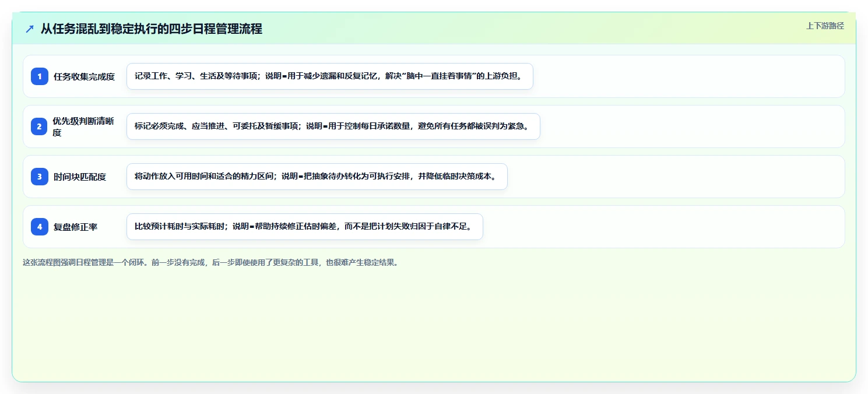
Task: Select the 上下游路径 label in the header
Action: click(x=825, y=26)
